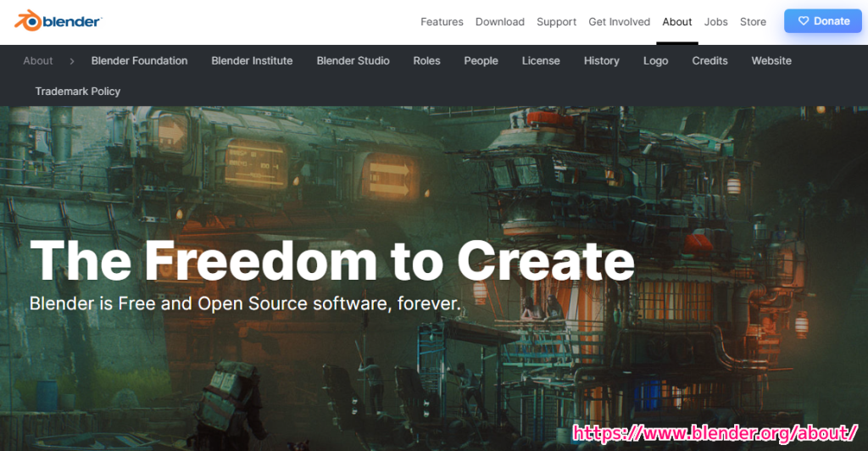
Task: Open the Credits sub-page
Action: point(709,61)
